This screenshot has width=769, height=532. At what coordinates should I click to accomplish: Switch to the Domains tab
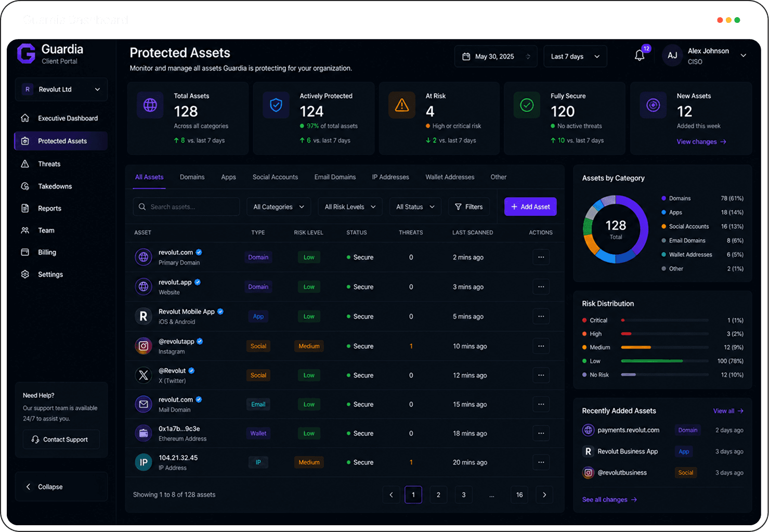[192, 177]
